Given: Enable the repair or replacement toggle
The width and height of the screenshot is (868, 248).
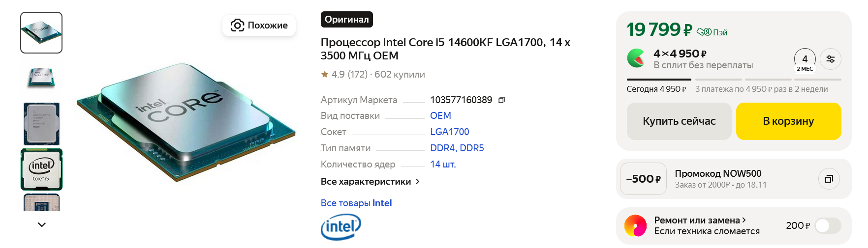Looking at the screenshot, I should (828, 226).
